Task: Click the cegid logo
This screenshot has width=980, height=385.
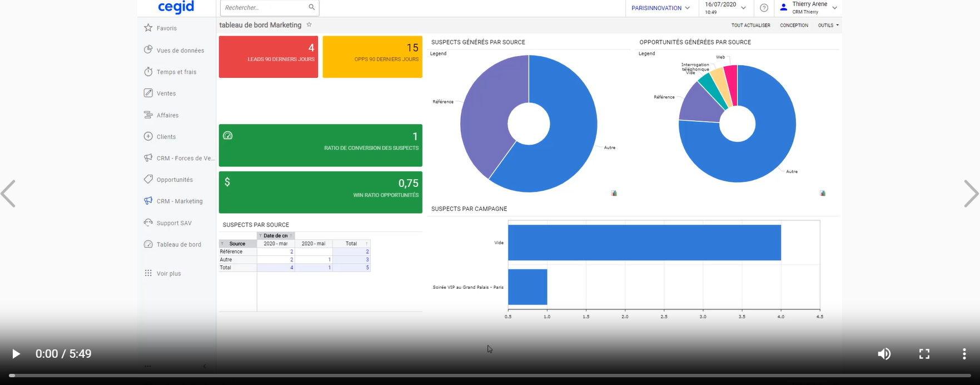Action: [x=176, y=7]
